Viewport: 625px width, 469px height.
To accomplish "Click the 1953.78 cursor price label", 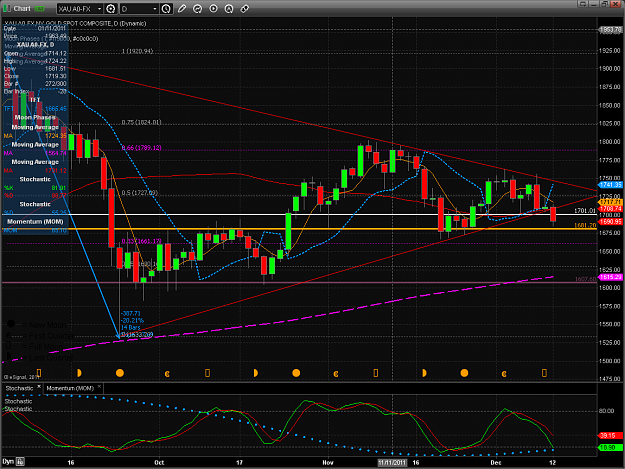I will (610, 30).
